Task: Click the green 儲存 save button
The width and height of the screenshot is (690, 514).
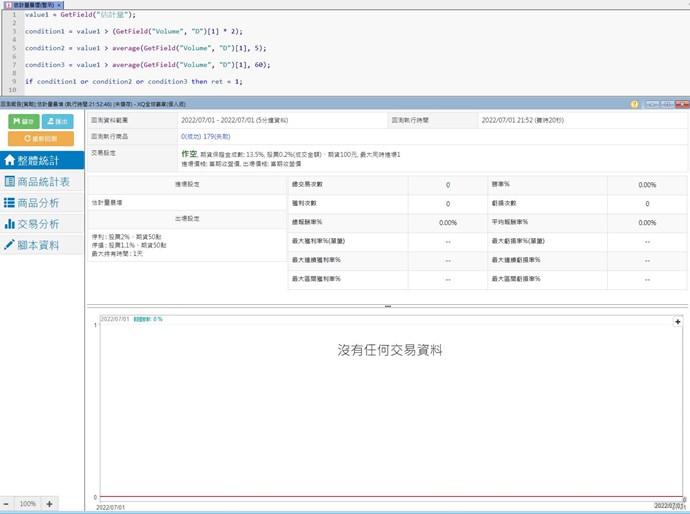Action: click(22, 121)
